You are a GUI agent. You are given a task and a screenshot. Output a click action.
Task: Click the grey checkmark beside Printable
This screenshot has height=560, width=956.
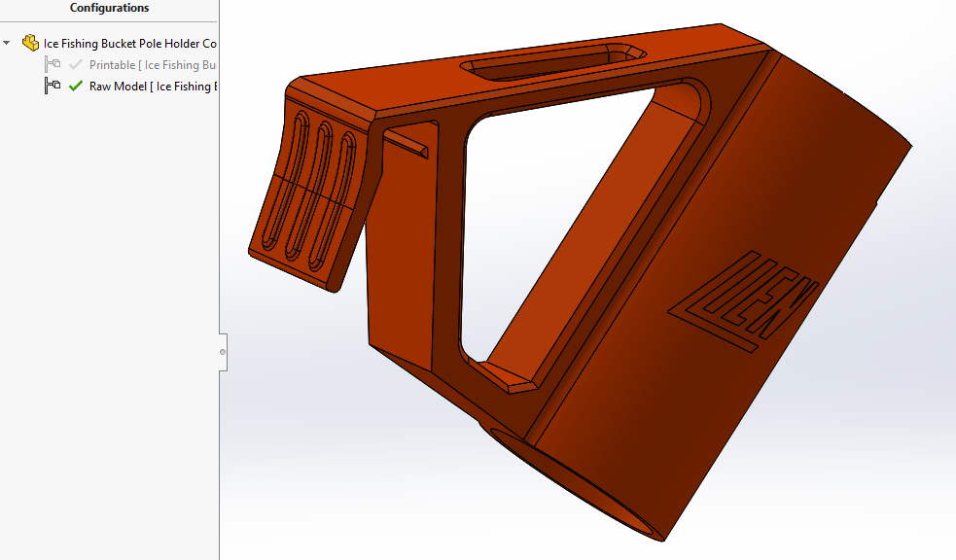[x=76, y=64]
